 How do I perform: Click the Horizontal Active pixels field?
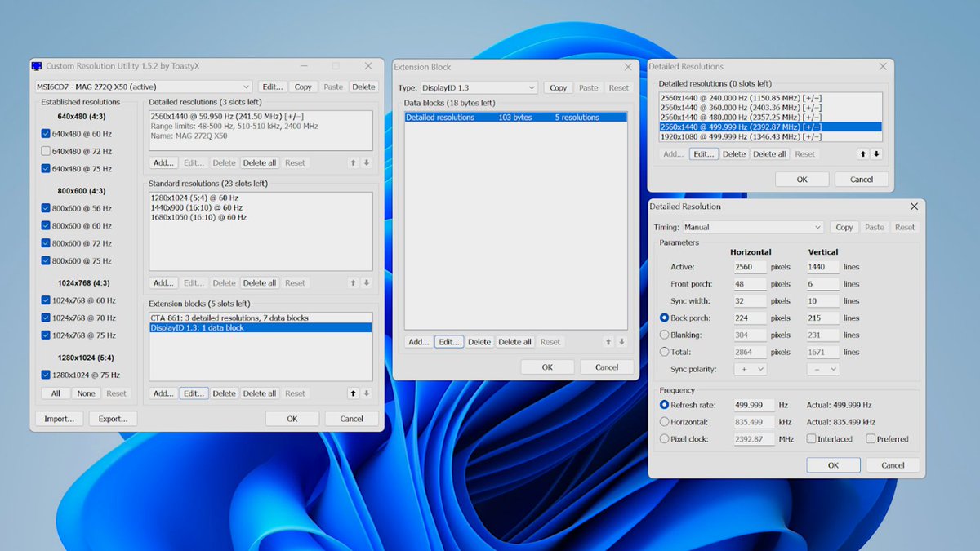(x=750, y=267)
